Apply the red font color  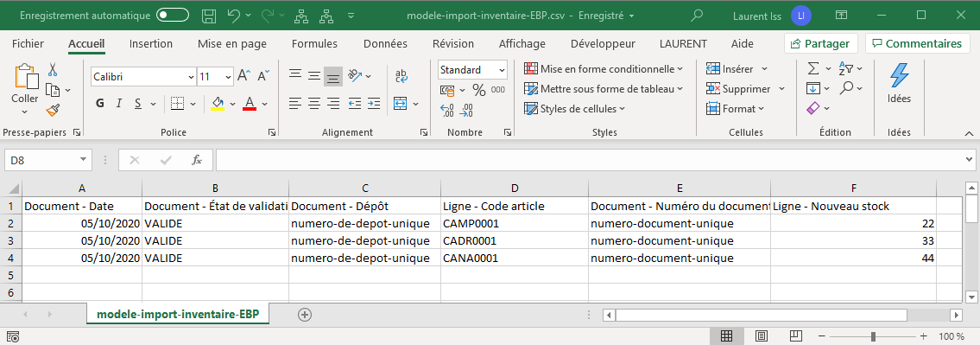[250, 103]
